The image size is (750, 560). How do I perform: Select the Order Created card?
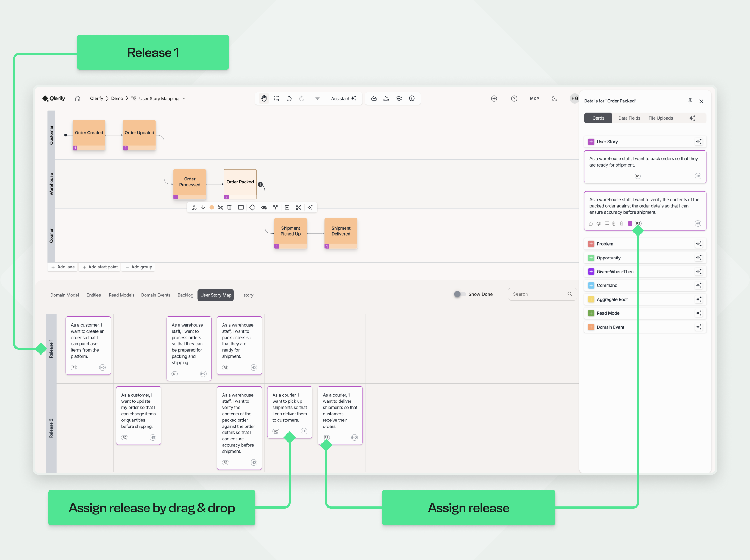[89, 135]
